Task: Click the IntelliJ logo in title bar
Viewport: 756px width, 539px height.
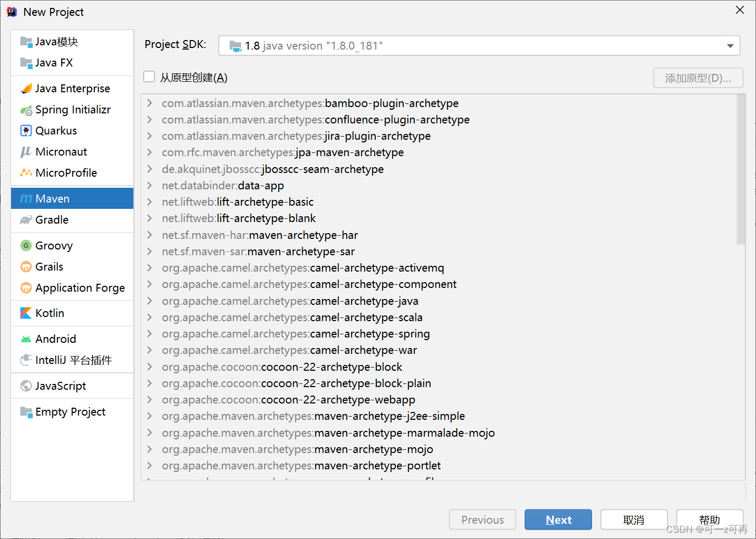Action: [12, 12]
